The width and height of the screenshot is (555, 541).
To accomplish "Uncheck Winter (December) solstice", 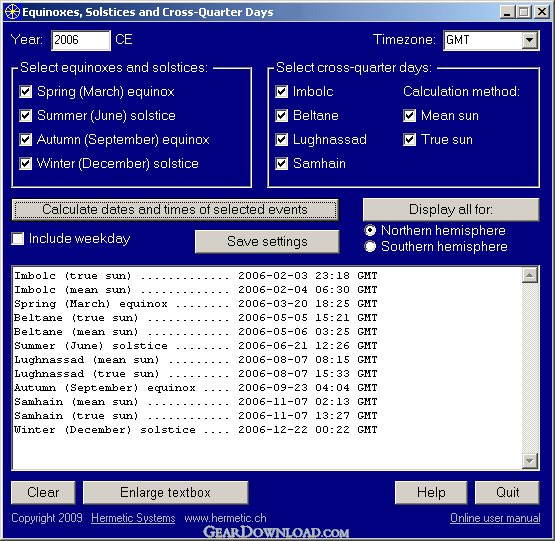I will pos(25,164).
